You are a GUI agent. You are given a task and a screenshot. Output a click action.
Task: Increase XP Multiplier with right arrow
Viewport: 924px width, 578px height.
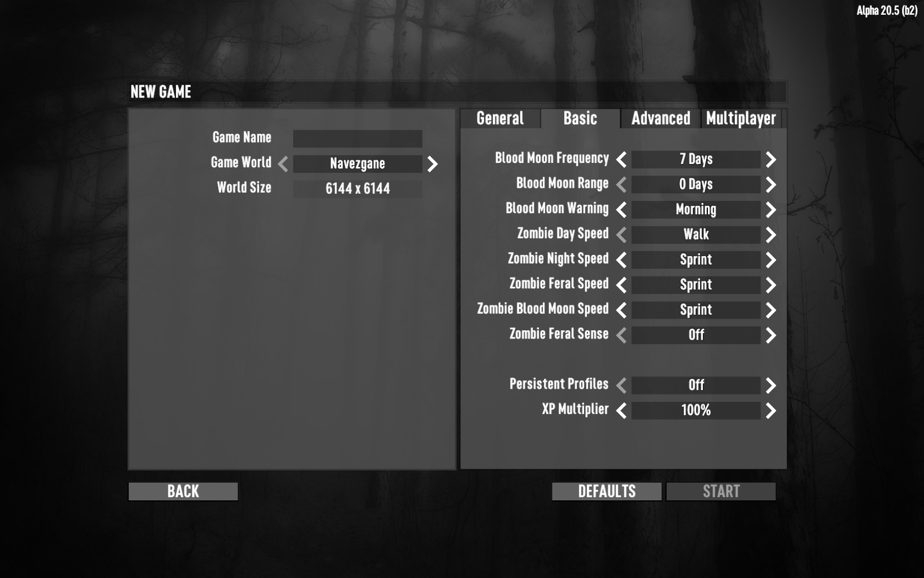(771, 411)
